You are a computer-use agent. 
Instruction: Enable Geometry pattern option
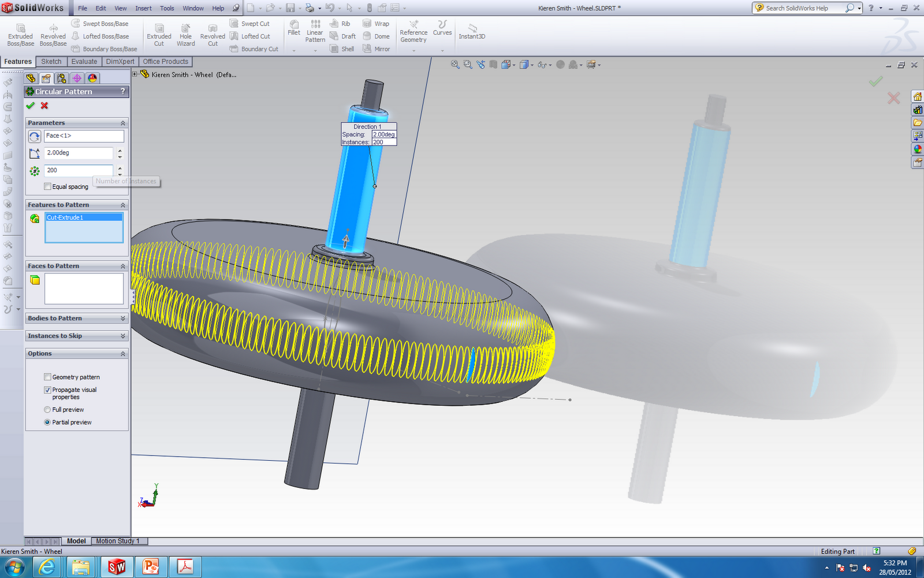pyautogui.click(x=48, y=377)
